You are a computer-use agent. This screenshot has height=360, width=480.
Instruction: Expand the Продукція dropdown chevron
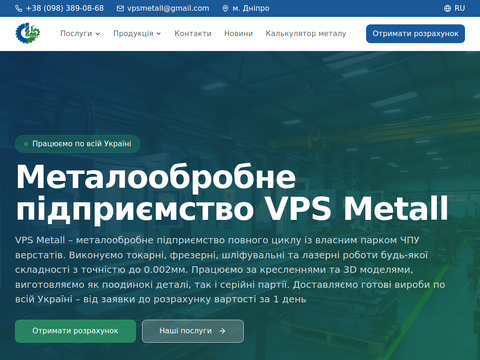(x=159, y=34)
